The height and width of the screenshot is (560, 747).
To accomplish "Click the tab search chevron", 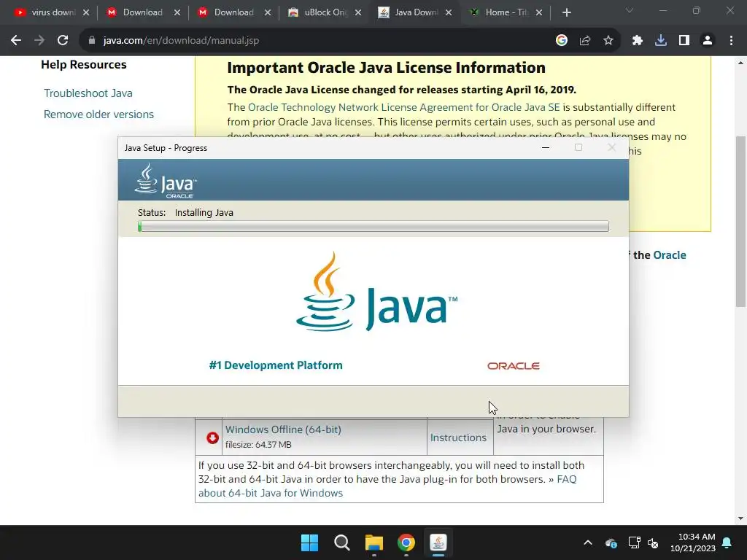I will 630,10.
